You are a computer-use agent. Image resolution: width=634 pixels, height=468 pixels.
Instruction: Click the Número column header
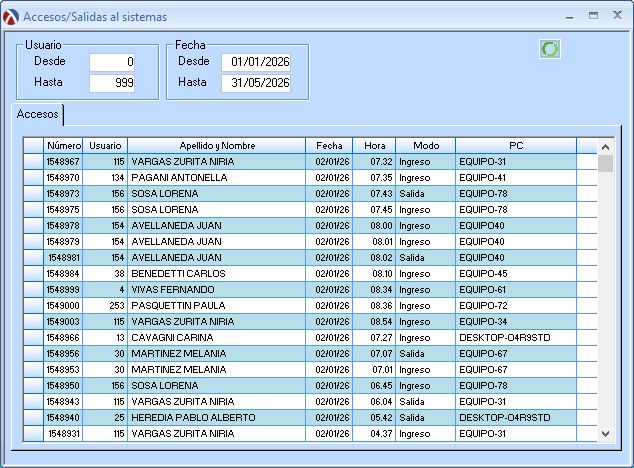[x=63, y=146]
